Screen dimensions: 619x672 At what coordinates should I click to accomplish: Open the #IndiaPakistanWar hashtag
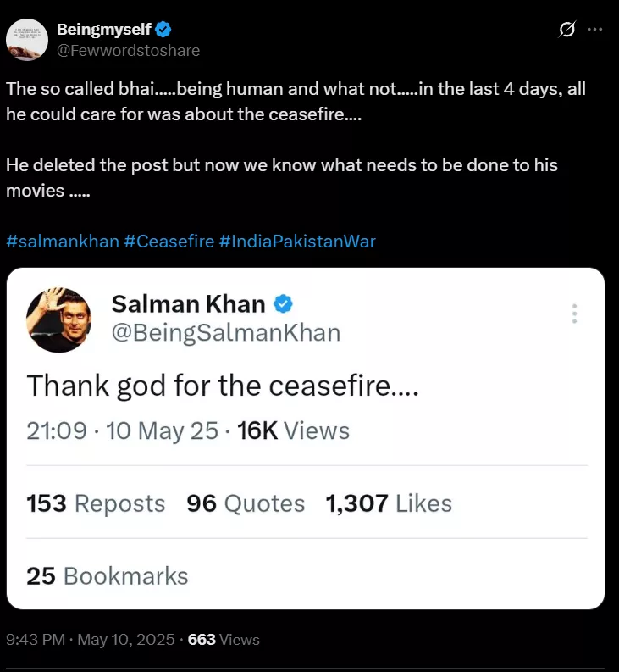pos(297,242)
